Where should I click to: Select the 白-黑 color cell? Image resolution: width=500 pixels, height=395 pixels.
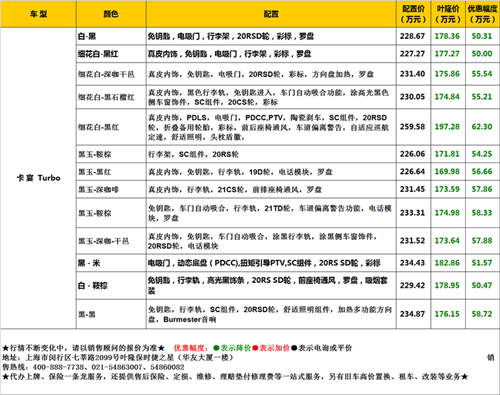(111, 36)
